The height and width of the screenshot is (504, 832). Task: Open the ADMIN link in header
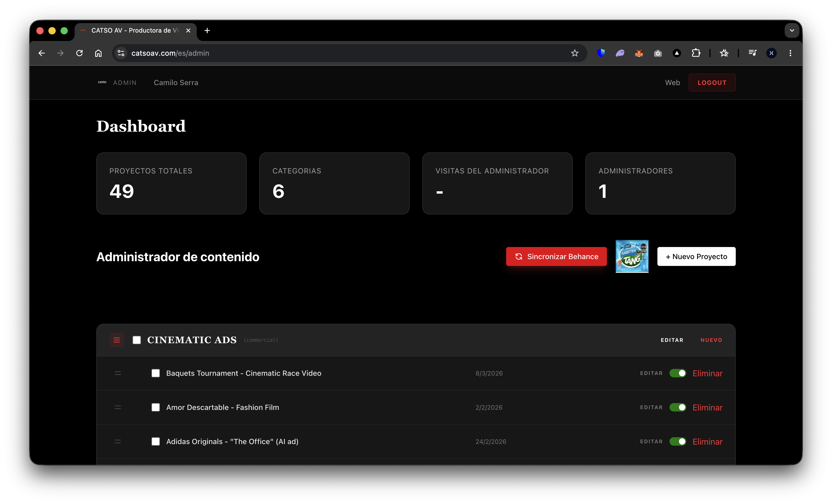click(x=125, y=83)
